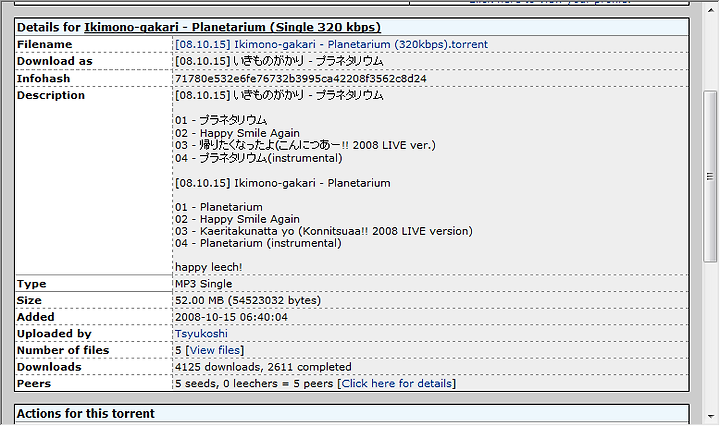The width and height of the screenshot is (720, 426).
Task: Click the Peers row label
Action: tap(34, 383)
